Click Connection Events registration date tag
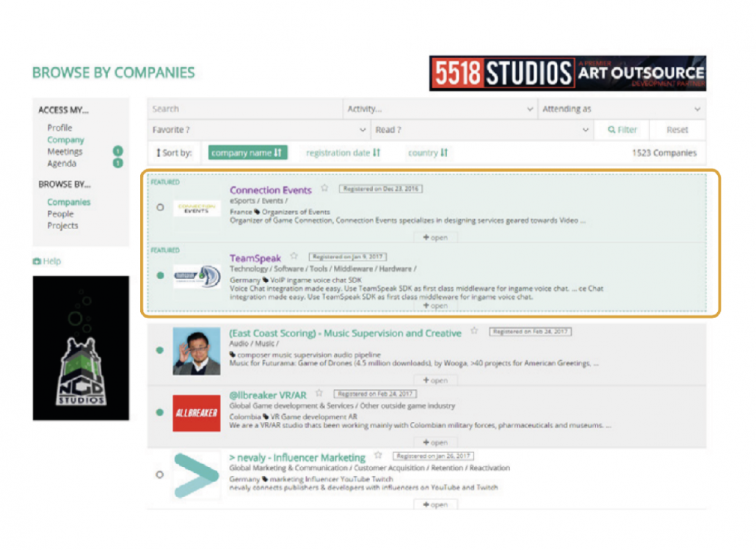 pos(381,189)
